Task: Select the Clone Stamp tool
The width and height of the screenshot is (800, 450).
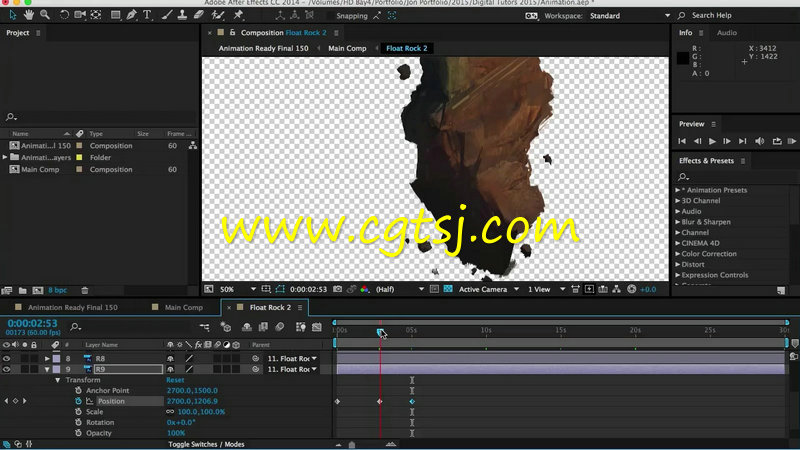Action: pos(182,15)
